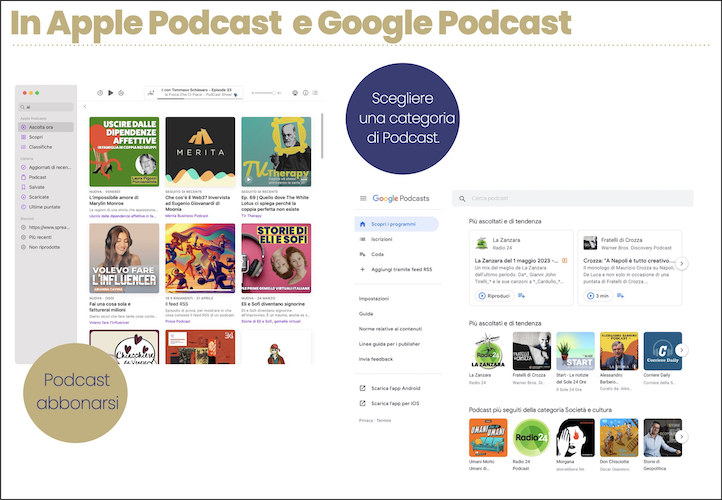Add La Zanzara episode to queue
The height and width of the screenshot is (500, 722).
[x=521, y=296]
